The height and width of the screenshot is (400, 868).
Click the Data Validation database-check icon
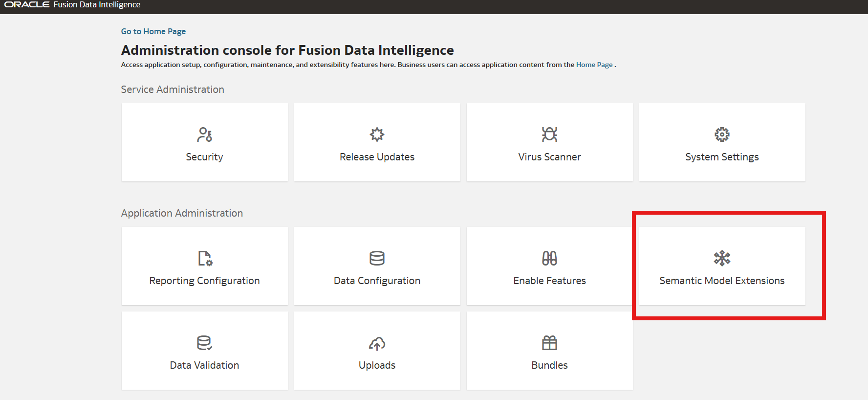tap(204, 343)
